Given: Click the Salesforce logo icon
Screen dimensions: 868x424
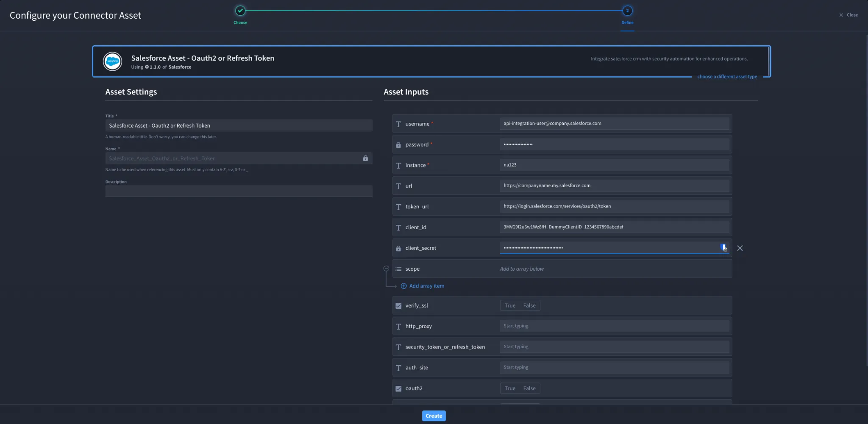Looking at the screenshot, I should [112, 61].
